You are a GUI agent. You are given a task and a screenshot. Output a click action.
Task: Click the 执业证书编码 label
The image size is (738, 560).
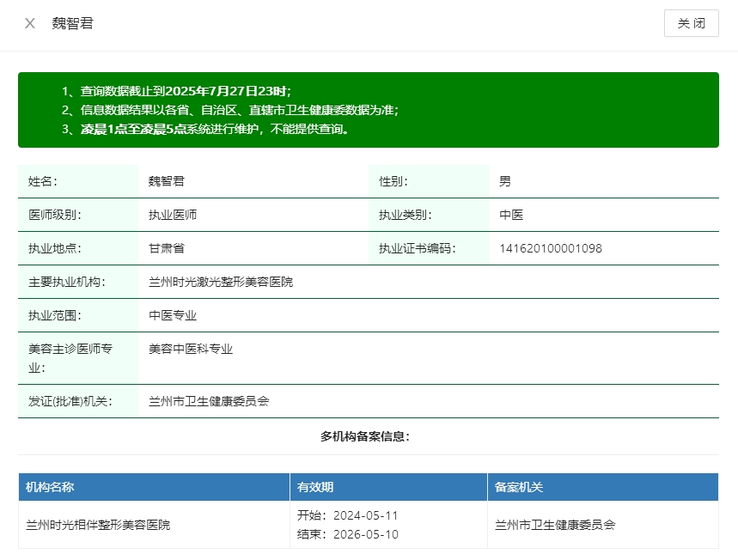tap(417, 248)
